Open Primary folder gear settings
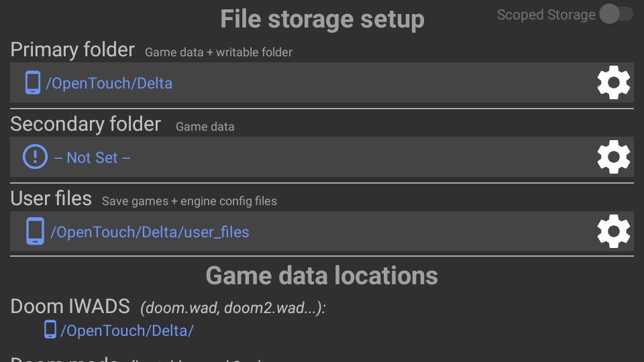 614,82
